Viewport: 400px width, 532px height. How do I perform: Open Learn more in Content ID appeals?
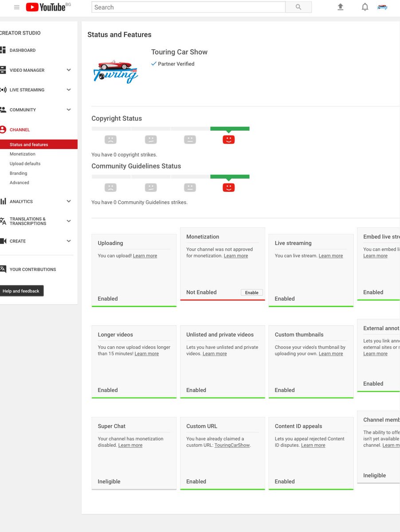point(313,445)
